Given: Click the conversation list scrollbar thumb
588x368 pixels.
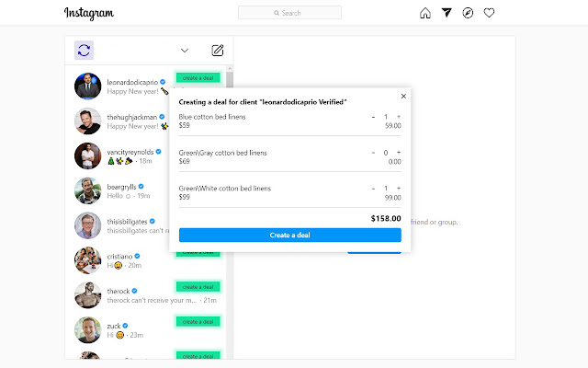Looking at the screenshot, I should point(230,79).
